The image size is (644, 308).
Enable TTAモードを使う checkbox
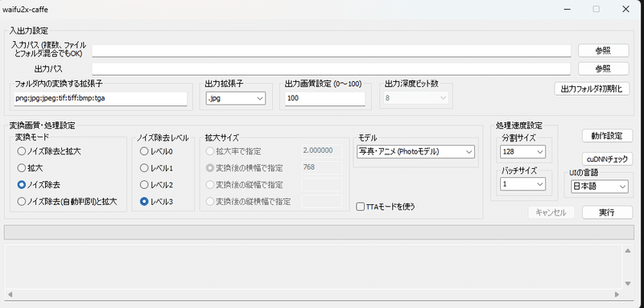[x=386, y=207]
